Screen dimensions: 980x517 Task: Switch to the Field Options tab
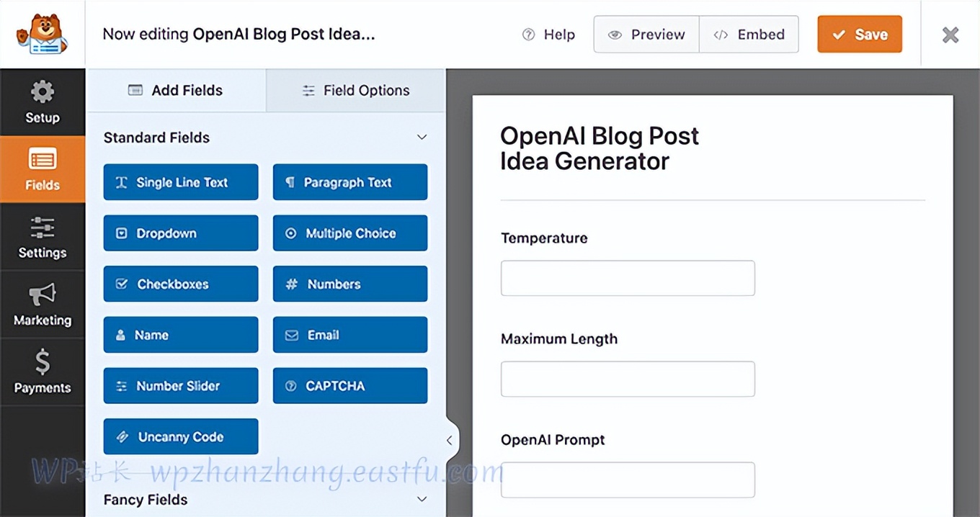[x=356, y=91]
